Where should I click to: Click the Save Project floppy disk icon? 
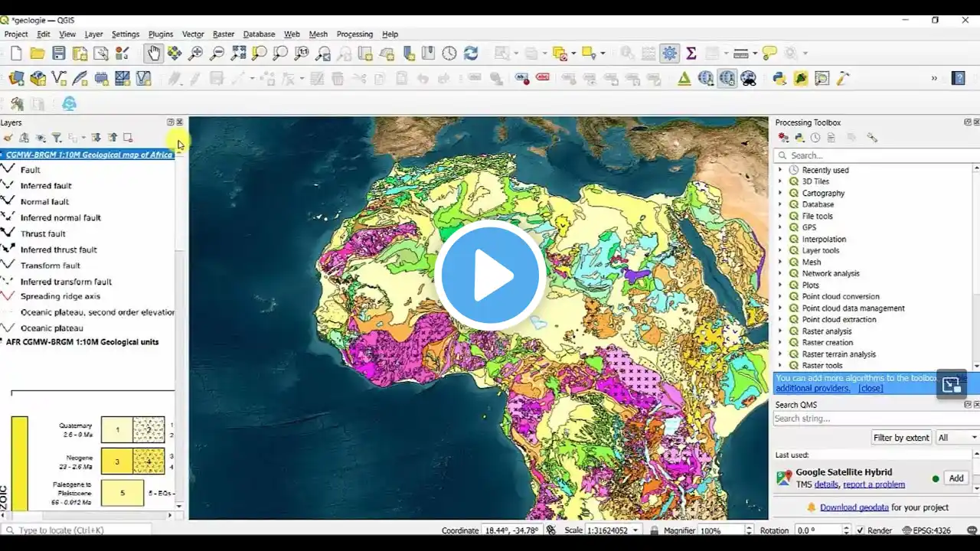[x=59, y=53]
